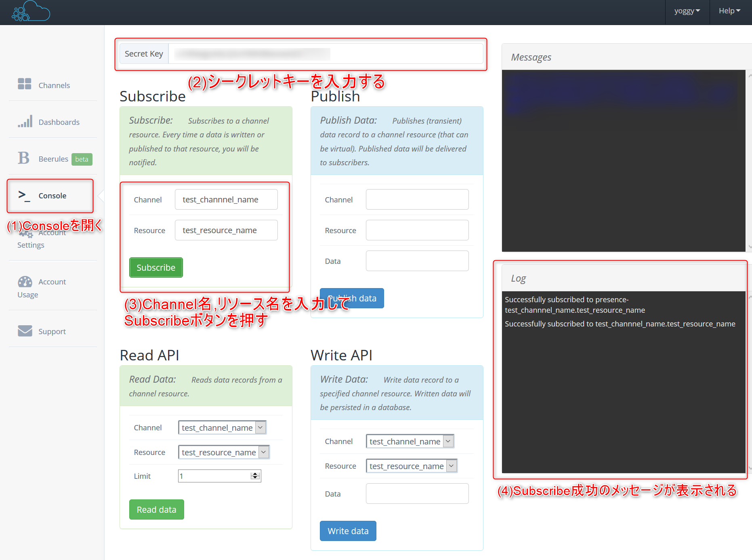Click the beta badge next to Beerules
Image resolution: width=752 pixels, height=560 pixels.
coord(82,159)
